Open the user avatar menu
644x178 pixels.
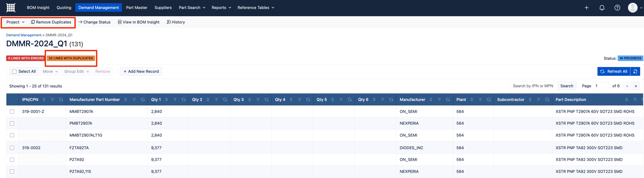pyautogui.click(x=635, y=8)
